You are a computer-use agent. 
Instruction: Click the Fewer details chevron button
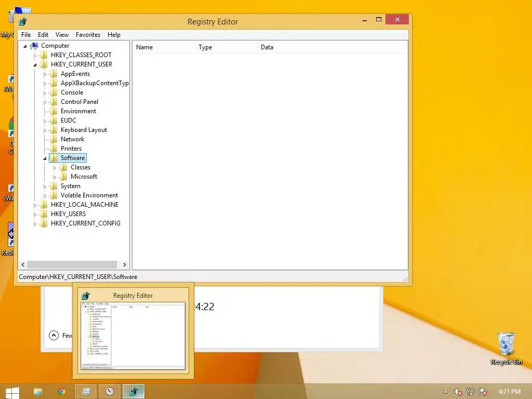point(54,335)
